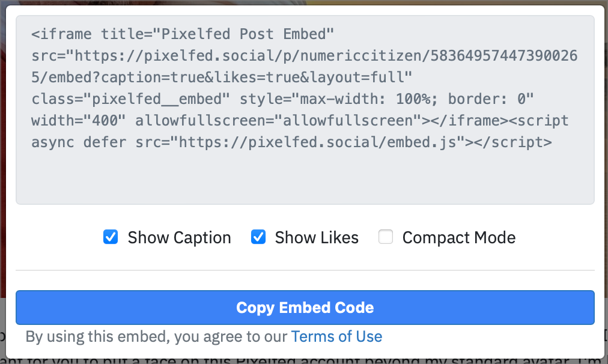Viewport: 608px width, 364px height.
Task: Disable the Show Likes option
Action: [258, 237]
